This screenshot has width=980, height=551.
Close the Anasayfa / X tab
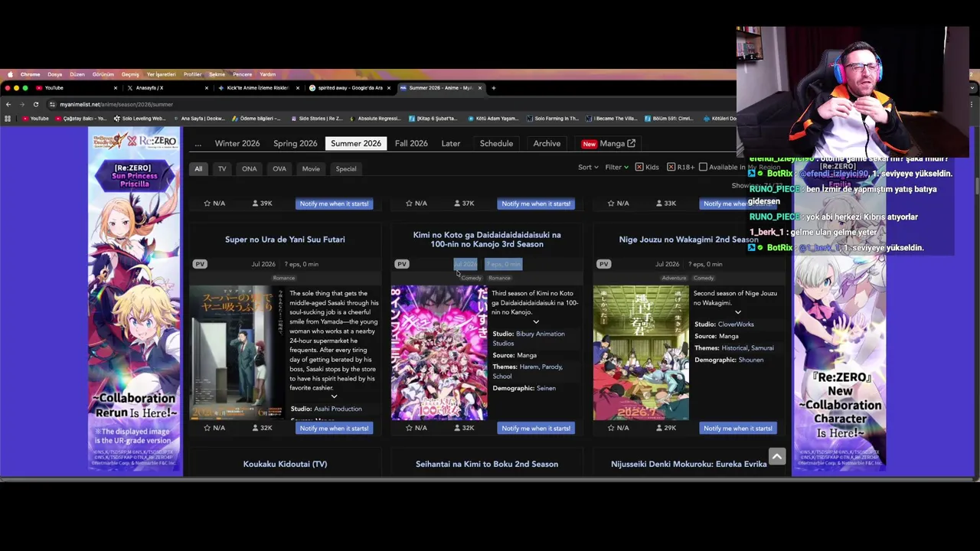point(207,88)
